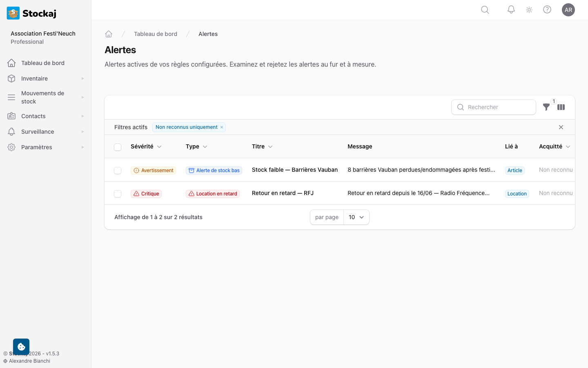This screenshot has width=588, height=368.
Task: Click the Alexandre Bianchi footer name
Action: (x=29, y=361)
